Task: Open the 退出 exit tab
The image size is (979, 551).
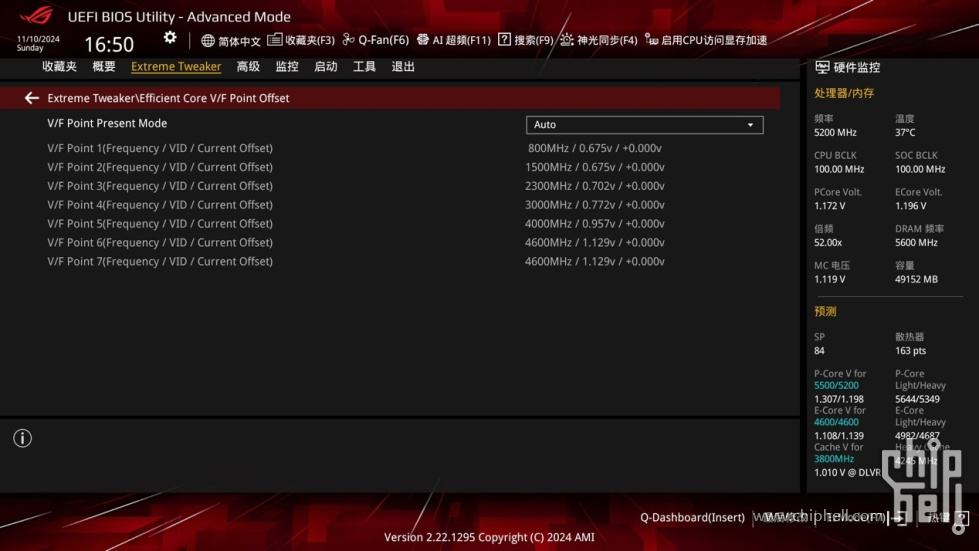Action: coord(403,67)
